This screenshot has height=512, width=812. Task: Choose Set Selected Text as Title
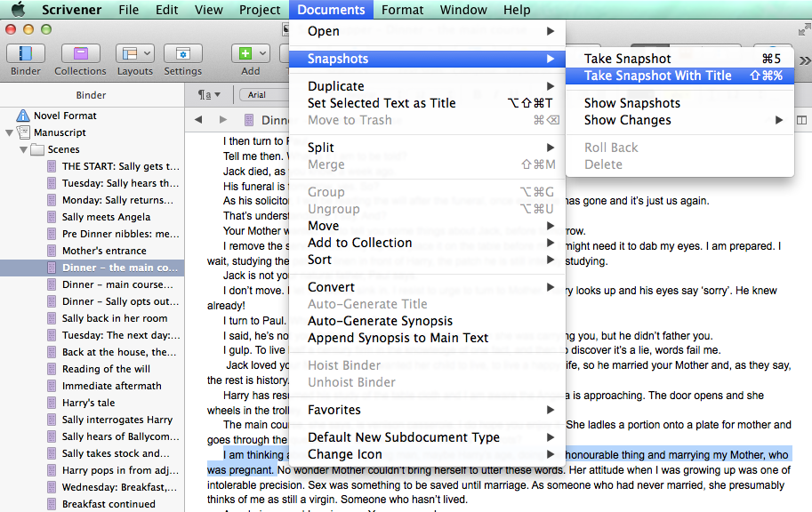(427, 103)
